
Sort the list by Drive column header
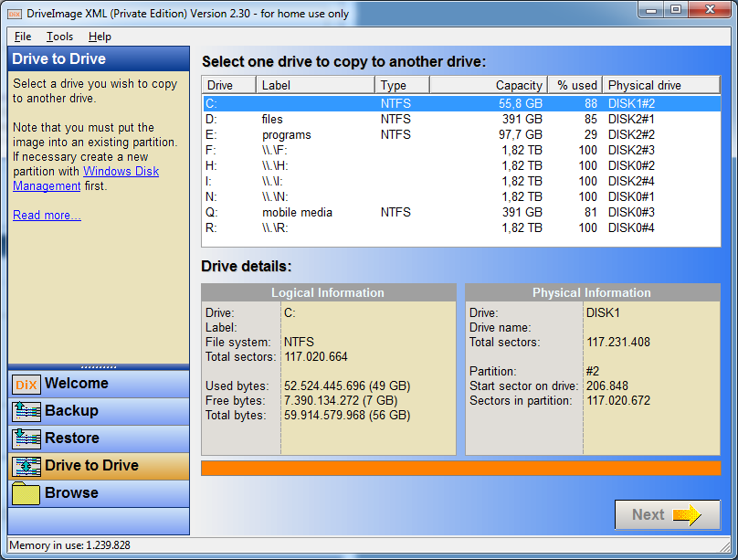pyautogui.click(x=229, y=85)
